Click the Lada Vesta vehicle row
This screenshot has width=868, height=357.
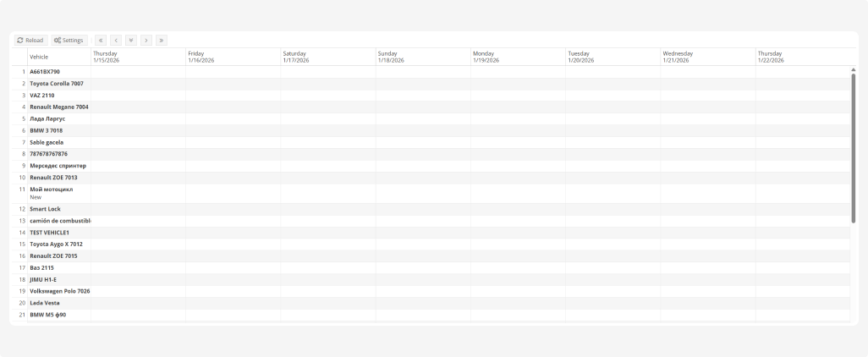[45, 303]
